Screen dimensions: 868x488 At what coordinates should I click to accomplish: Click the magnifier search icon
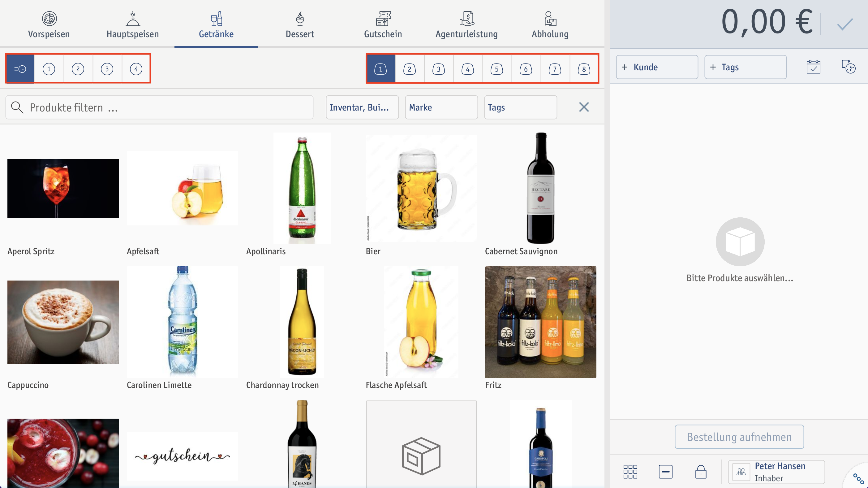[x=17, y=107]
